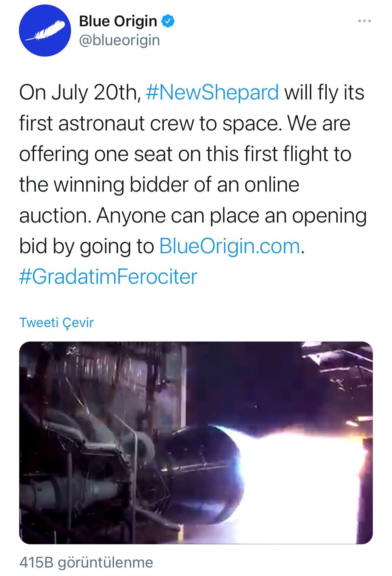Open the three-dot tweet options menu

pyautogui.click(x=364, y=21)
